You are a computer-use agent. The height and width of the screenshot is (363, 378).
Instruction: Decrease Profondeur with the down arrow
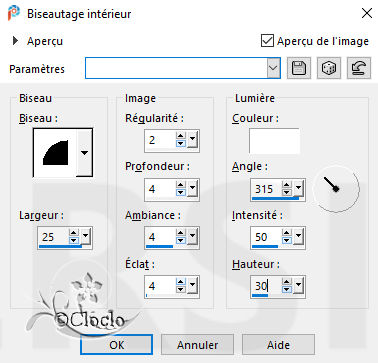pyautogui.click(x=181, y=193)
